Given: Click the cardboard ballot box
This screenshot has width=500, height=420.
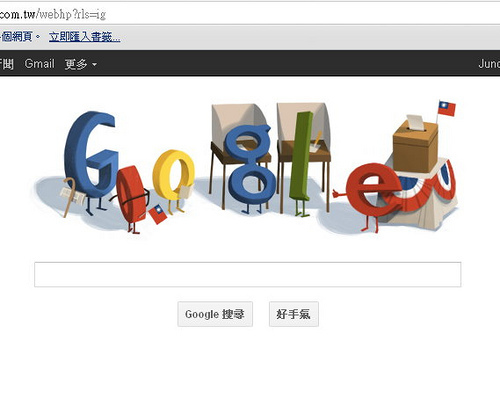Looking at the screenshot, I should [415, 146].
